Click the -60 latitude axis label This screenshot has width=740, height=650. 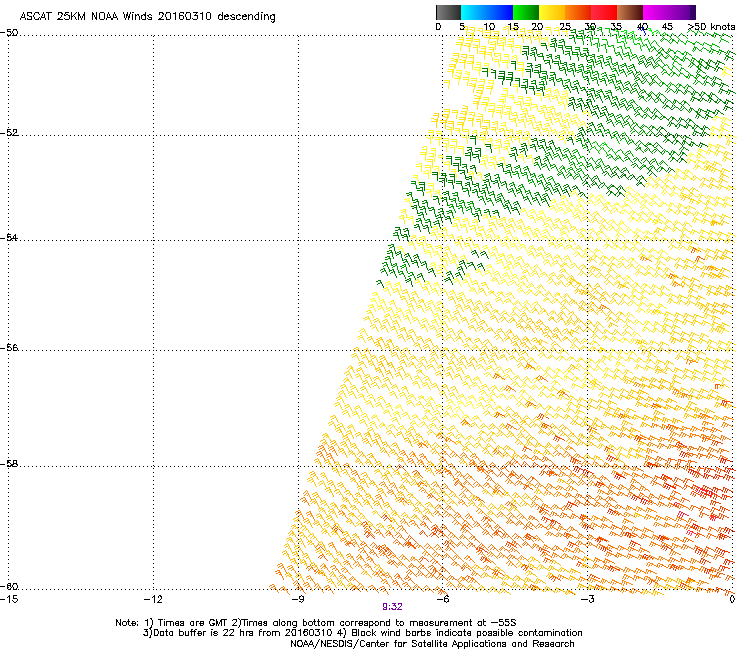(9, 587)
